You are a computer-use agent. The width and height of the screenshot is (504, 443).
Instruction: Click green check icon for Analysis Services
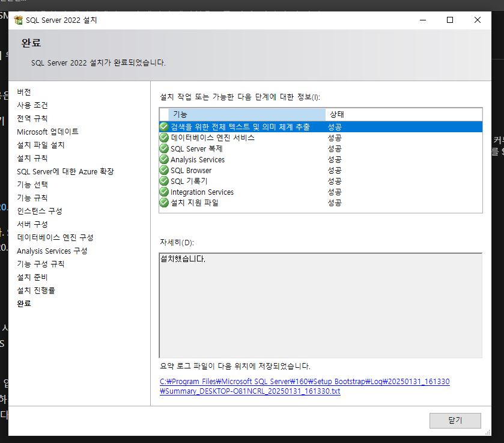(164, 159)
